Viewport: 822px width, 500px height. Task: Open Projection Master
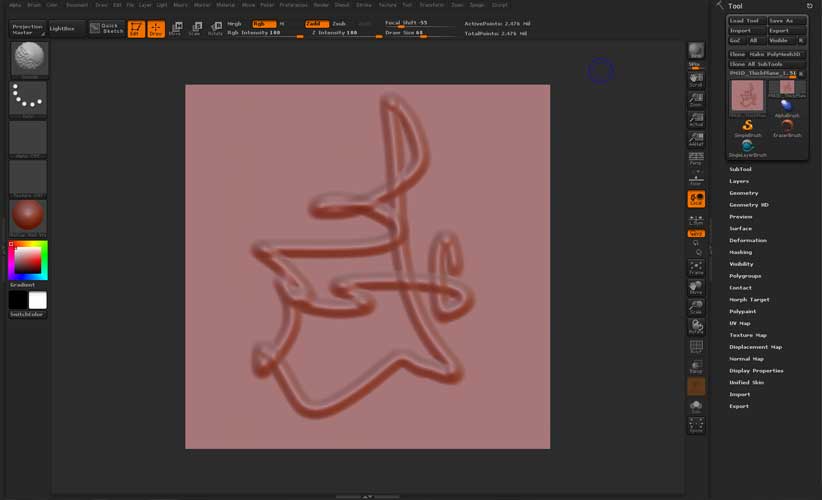[x=28, y=29]
